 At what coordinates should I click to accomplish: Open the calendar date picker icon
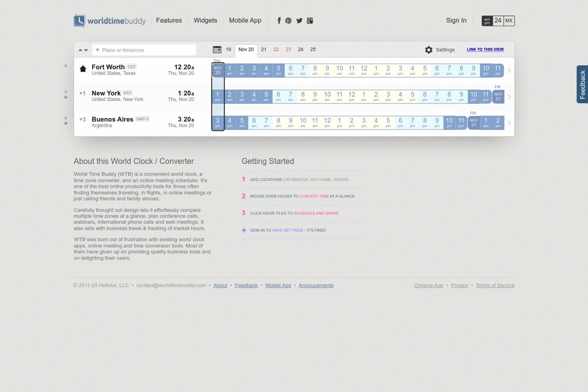217,49
